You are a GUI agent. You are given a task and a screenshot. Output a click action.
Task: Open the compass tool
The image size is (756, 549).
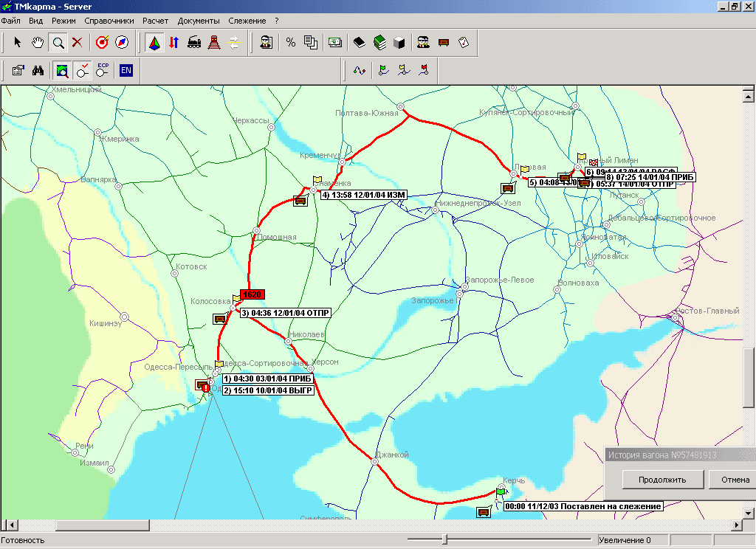(x=122, y=43)
